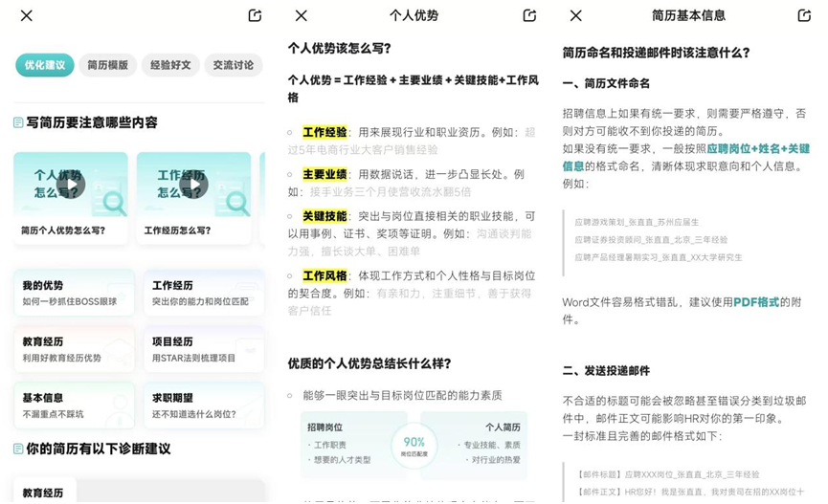This screenshot has width=828, height=504.
Task: Click the magnifier icon on 工作经历 thumbnail
Action: 237,203
